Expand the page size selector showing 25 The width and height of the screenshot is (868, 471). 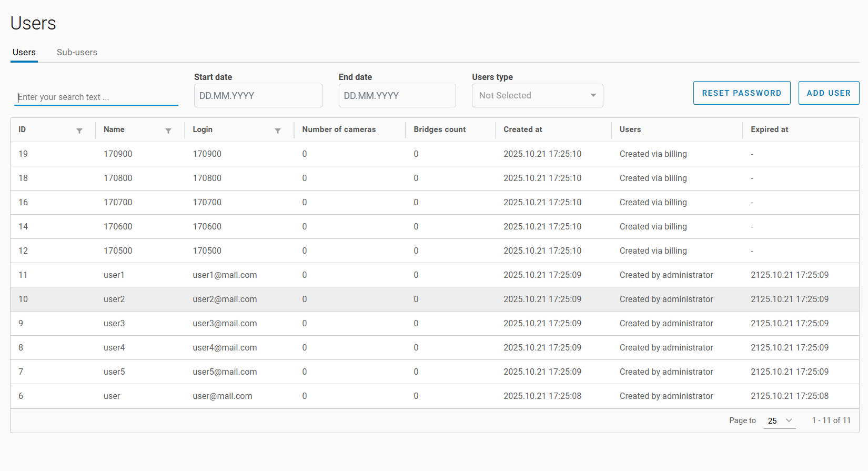pyautogui.click(x=780, y=420)
